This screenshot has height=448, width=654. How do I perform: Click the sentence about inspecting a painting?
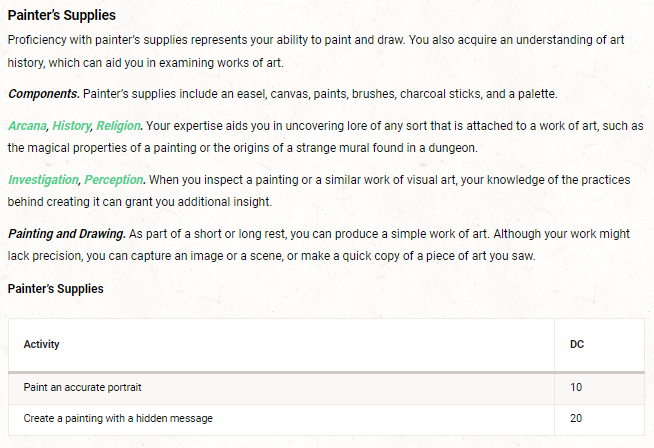click(x=380, y=179)
